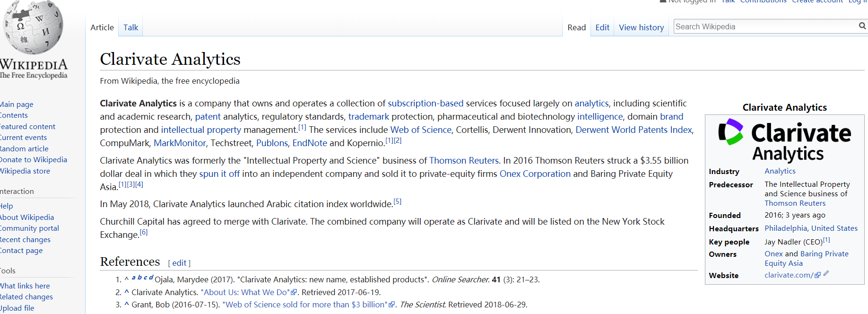Open Baring Private Equity Asia infobox link
Viewport: 868px width, 314px height.
point(807,259)
